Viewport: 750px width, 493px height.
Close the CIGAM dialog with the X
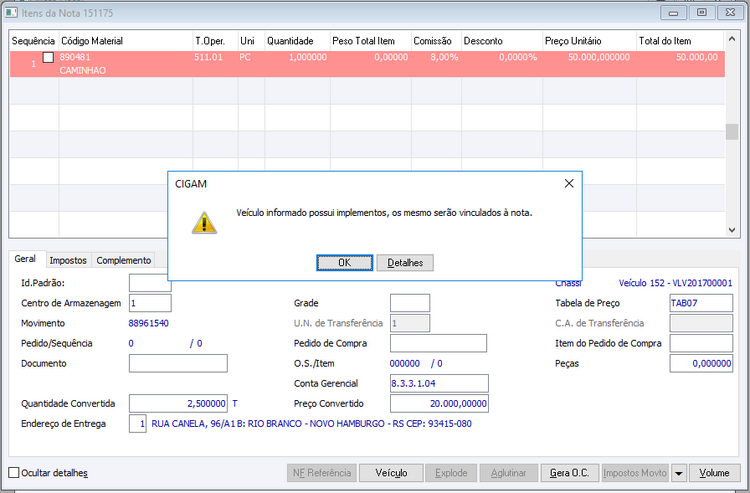point(569,183)
